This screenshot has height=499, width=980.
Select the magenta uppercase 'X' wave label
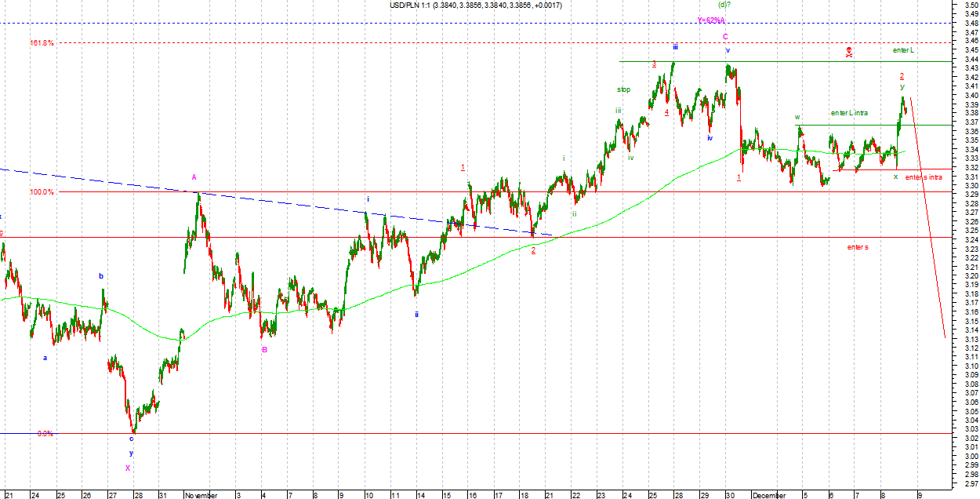click(128, 468)
